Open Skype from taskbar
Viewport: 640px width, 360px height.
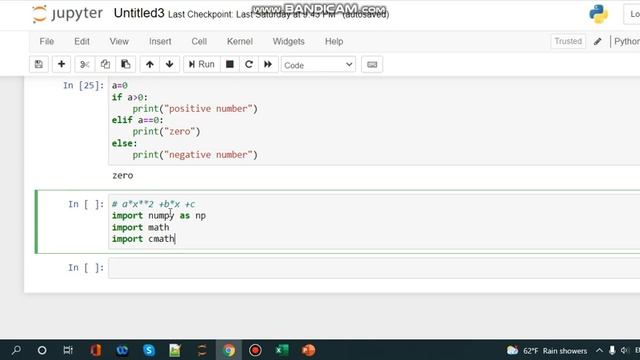tap(149, 350)
